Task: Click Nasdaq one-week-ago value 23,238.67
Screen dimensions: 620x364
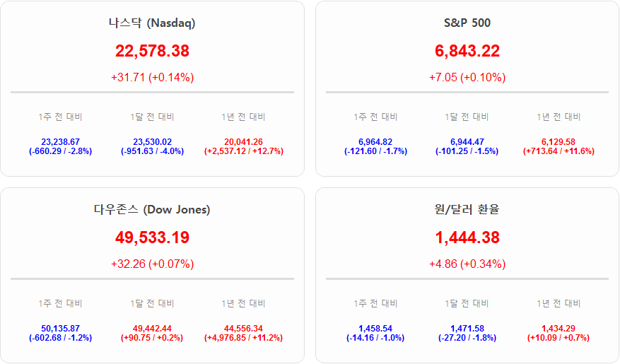Action: (x=60, y=142)
